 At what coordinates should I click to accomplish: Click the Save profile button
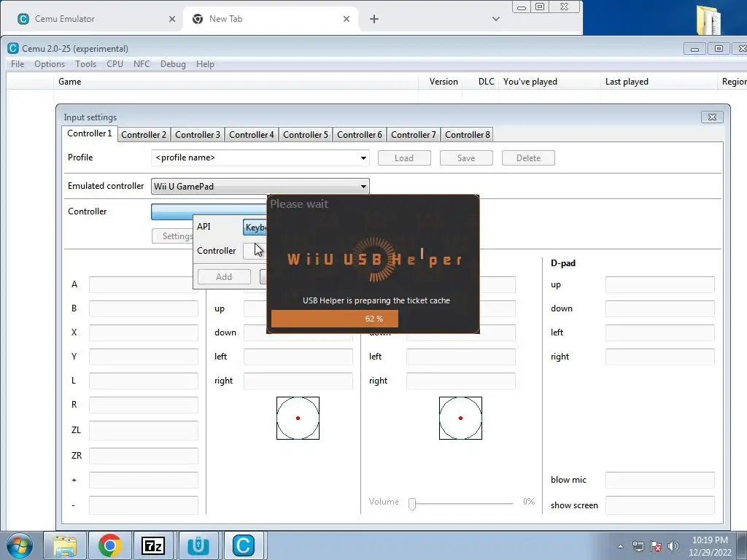click(x=466, y=158)
